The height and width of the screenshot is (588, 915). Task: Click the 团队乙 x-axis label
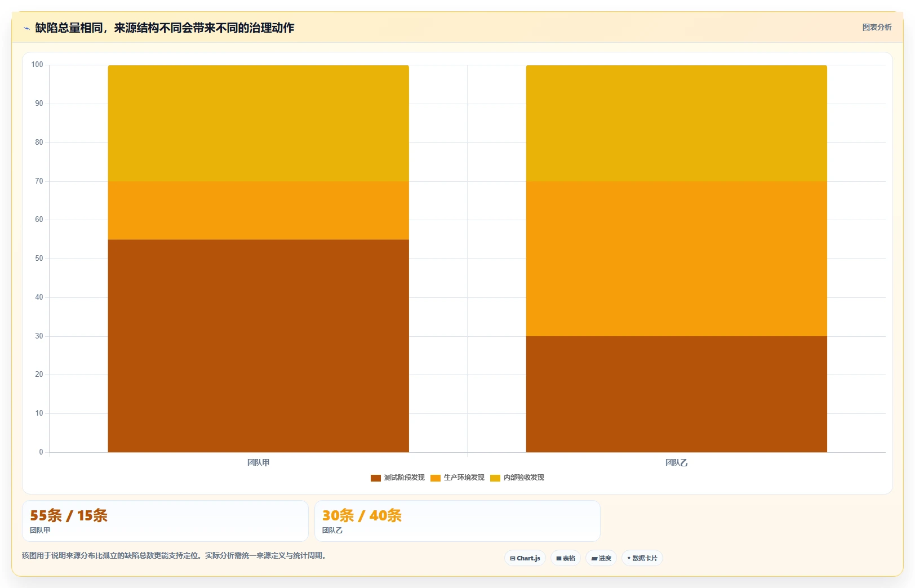(676, 462)
